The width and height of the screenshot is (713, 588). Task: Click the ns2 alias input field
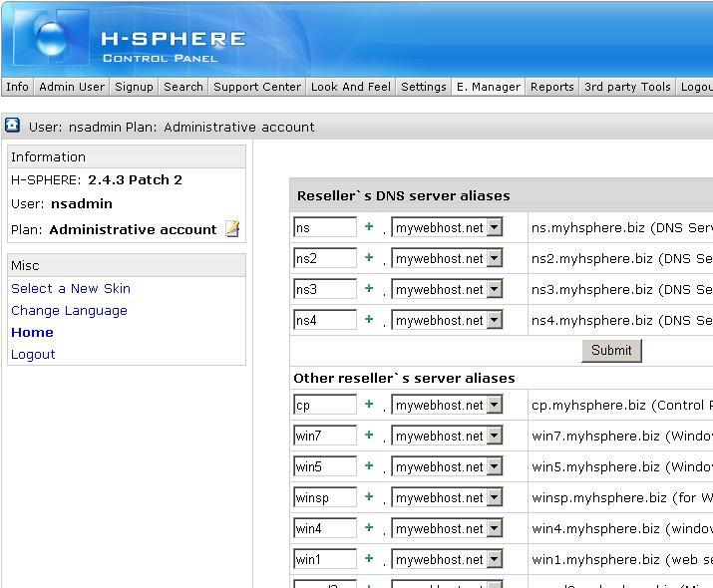click(325, 258)
